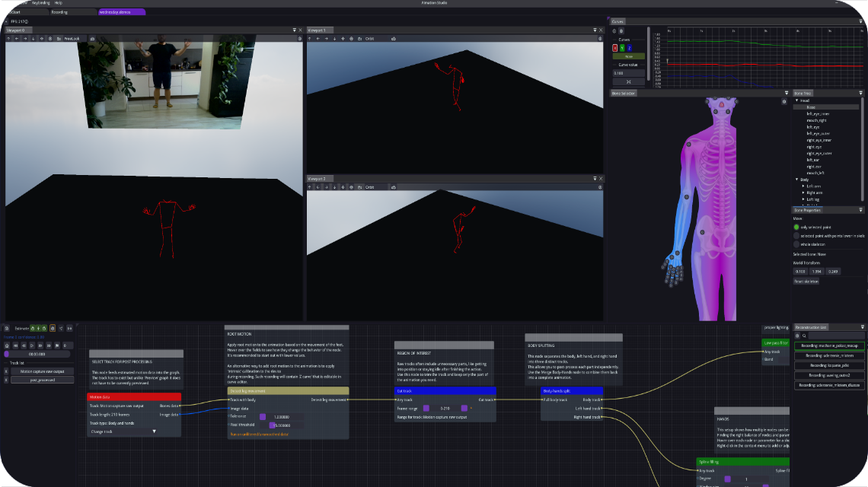This screenshot has width=868, height=487.
Task: Remove the Motion capture raw output track
Action: click(x=6, y=371)
